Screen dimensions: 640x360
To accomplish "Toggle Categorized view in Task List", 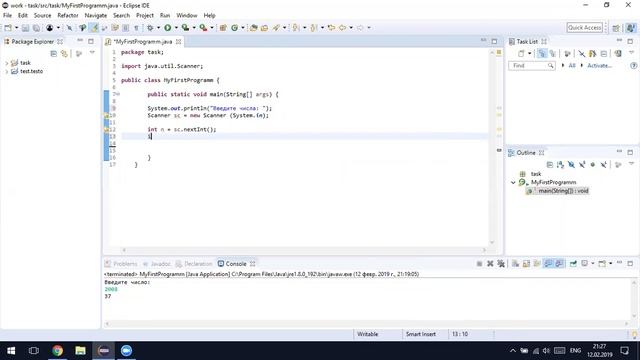I will pos(542,53).
